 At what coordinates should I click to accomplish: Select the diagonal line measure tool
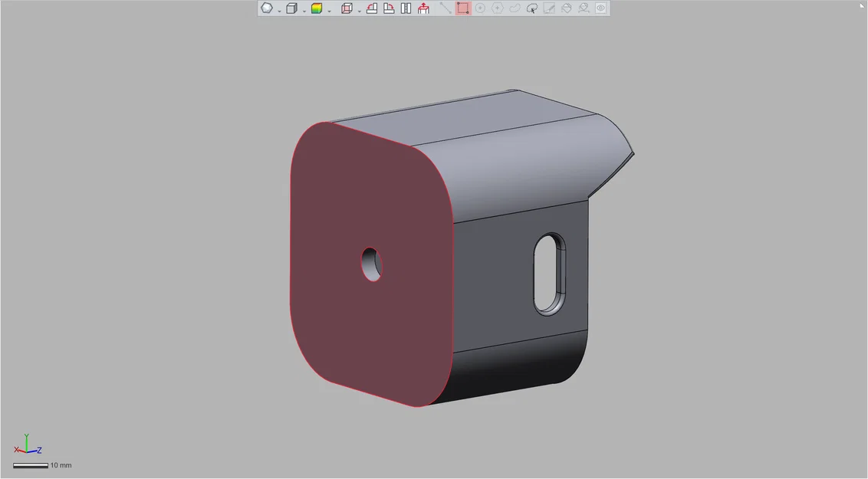pyautogui.click(x=446, y=8)
